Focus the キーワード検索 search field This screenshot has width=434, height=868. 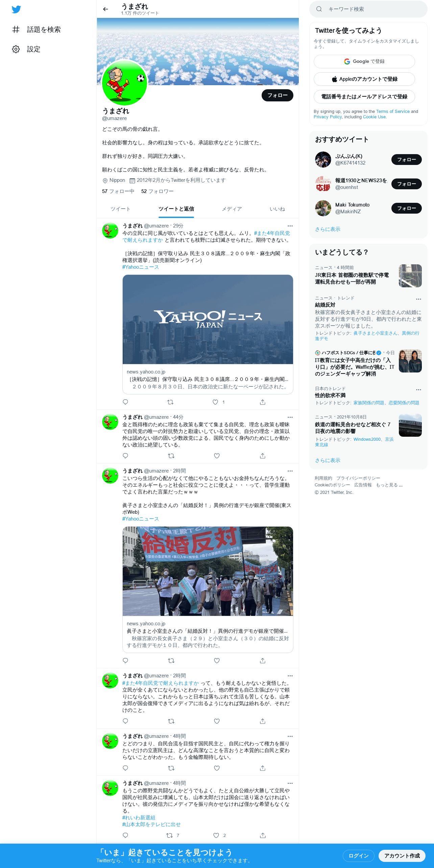click(x=368, y=9)
